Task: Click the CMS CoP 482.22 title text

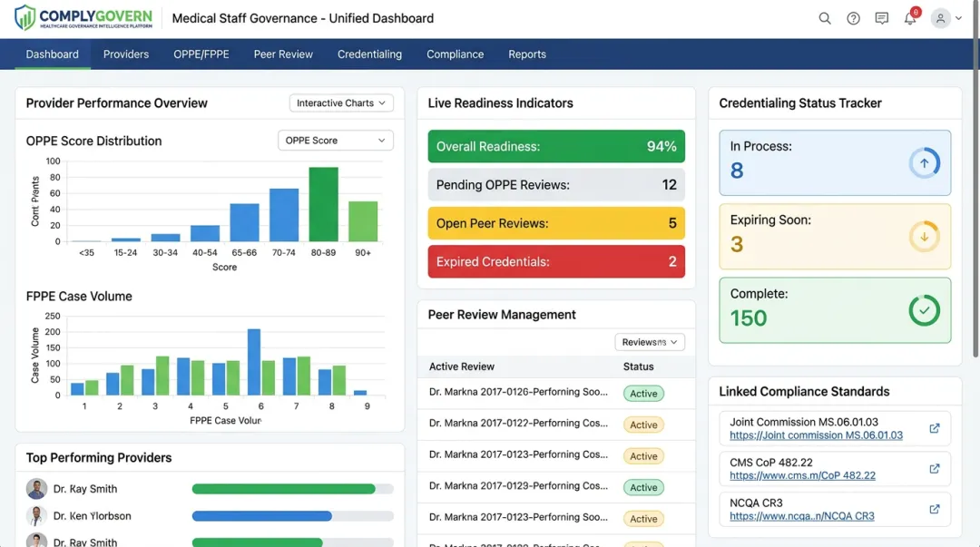Action: (x=771, y=463)
